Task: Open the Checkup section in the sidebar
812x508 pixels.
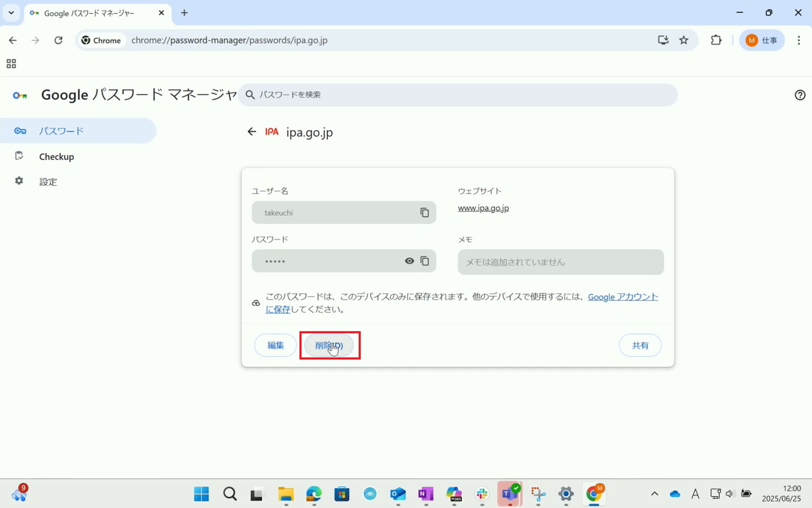Action: (x=56, y=157)
